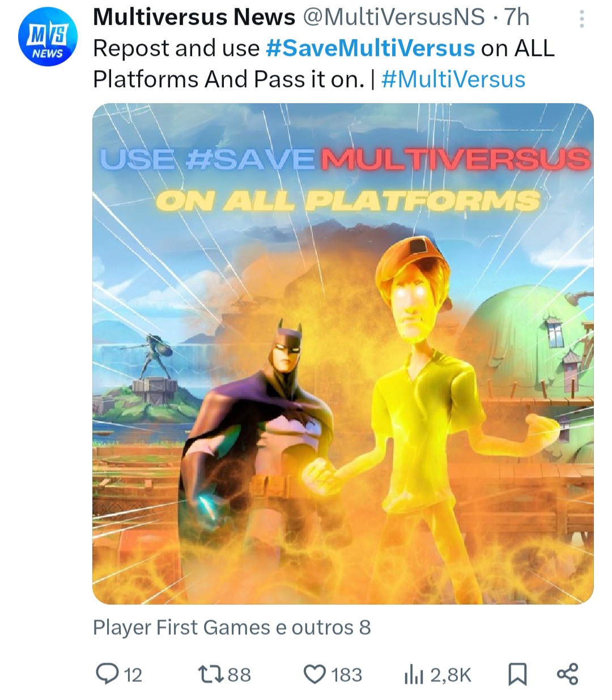Open the share icon
Screen dimensions: 612x700
pyautogui.click(x=568, y=674)
